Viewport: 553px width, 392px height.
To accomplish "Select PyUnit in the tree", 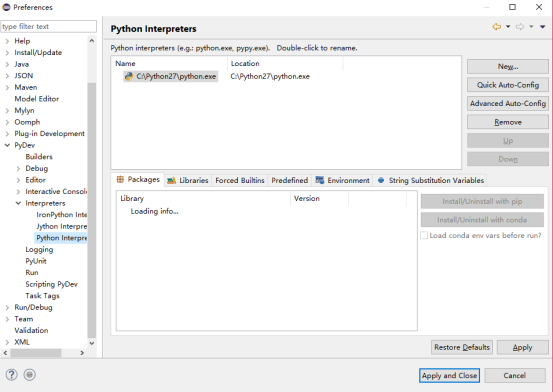I will click(36, 261).
